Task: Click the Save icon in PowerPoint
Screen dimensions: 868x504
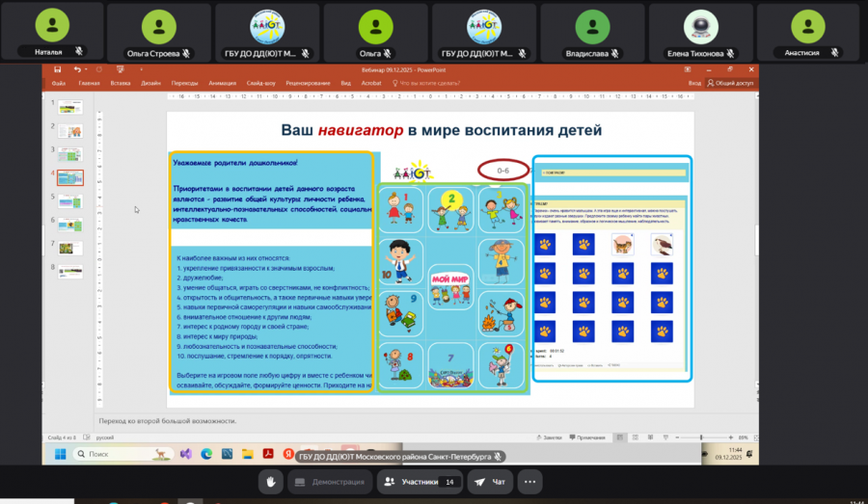Action: 58,69
